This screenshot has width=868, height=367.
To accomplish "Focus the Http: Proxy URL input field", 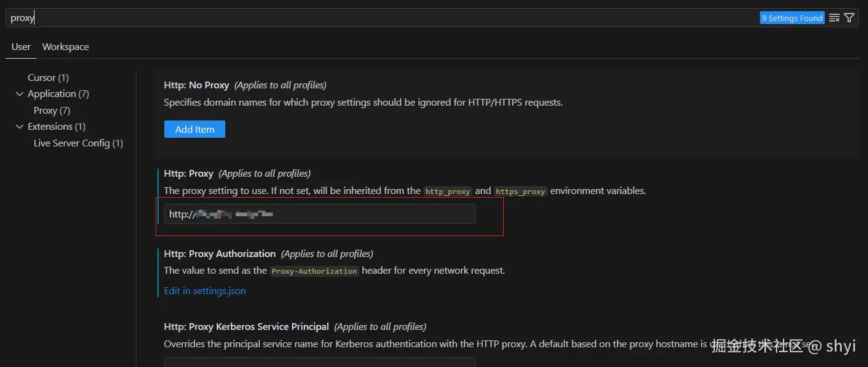I will [319, 214].
